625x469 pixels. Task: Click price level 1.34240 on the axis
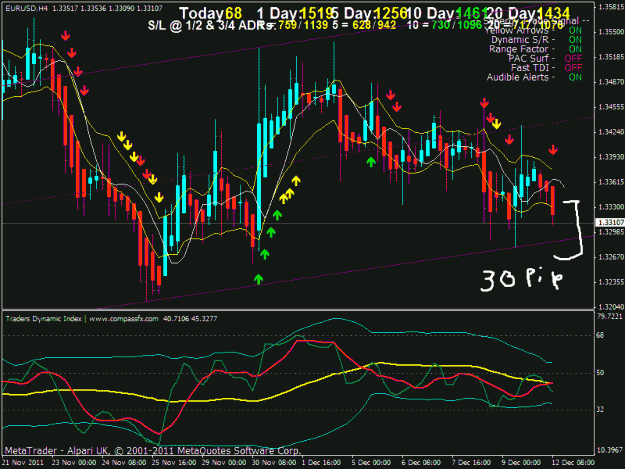pos(611,132)
